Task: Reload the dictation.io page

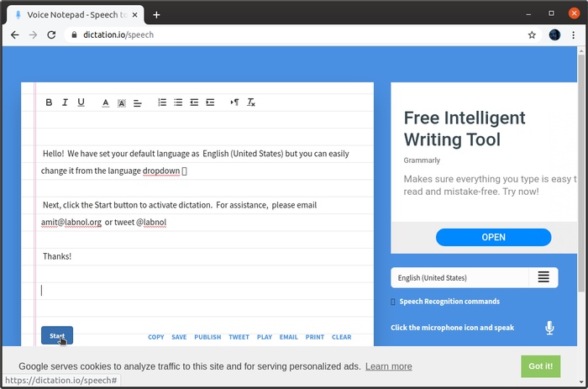Action: (x=51, y=35)
